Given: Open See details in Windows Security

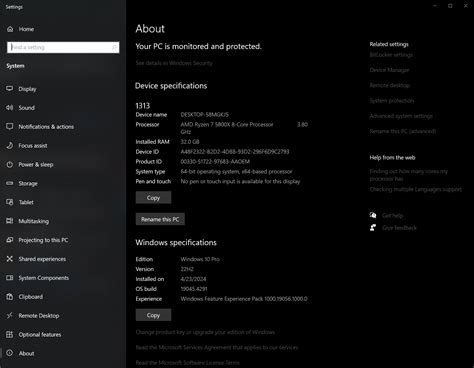Looking at the screenshot, I should point(174,63).
